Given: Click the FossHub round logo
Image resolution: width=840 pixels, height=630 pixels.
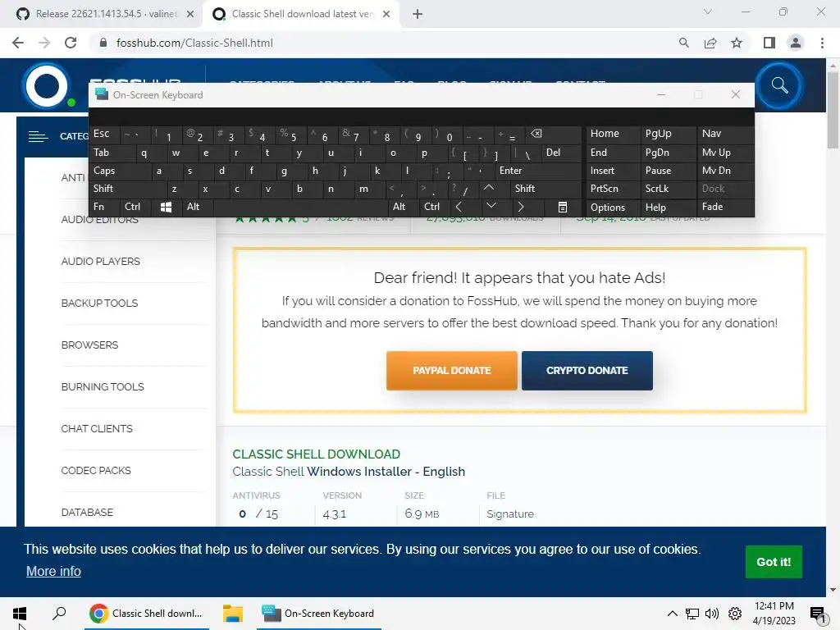Looking at the screenshot, I should (x=46, y=85).
